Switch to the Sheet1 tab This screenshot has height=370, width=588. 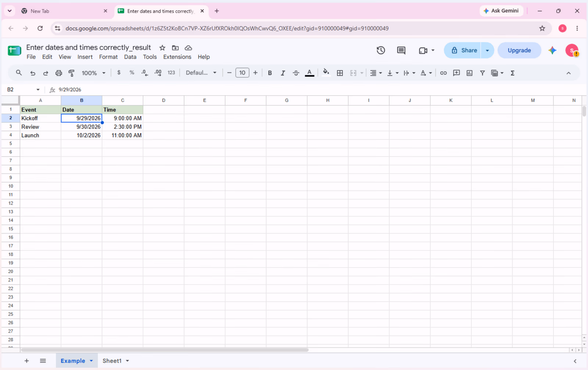point(112,361)
